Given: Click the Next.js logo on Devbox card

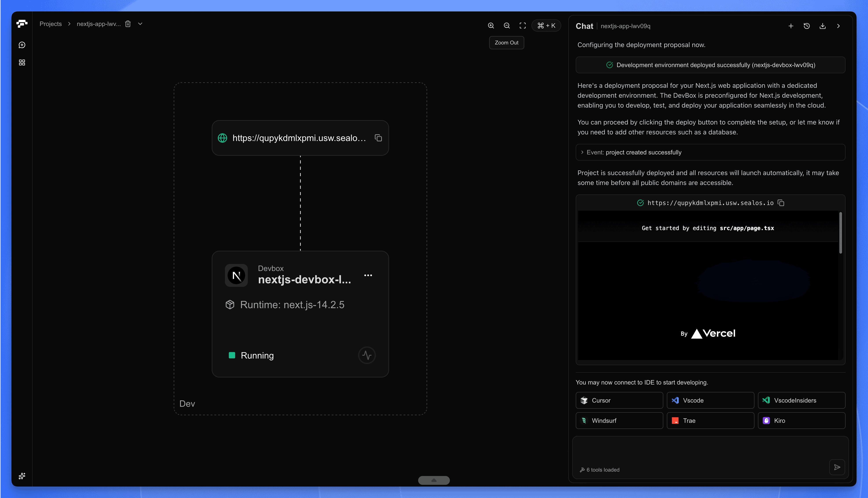Looking at the screenshot, I should [x=236, y=275].
